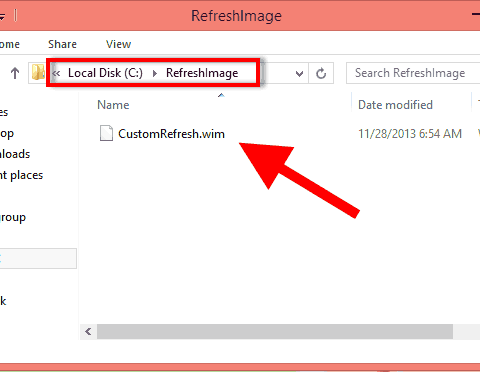480x372 pixels.
Task: Open address bar history dropdown
Action: click(299, 73)
